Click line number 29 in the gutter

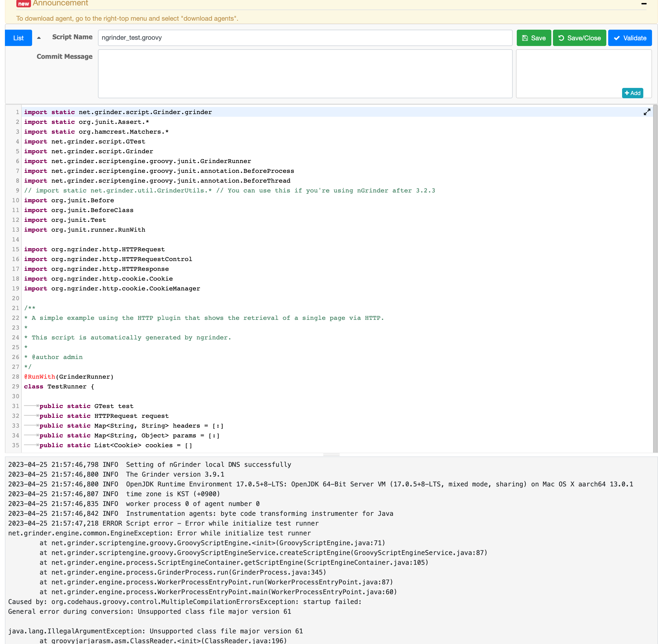(x=16, y=386)
